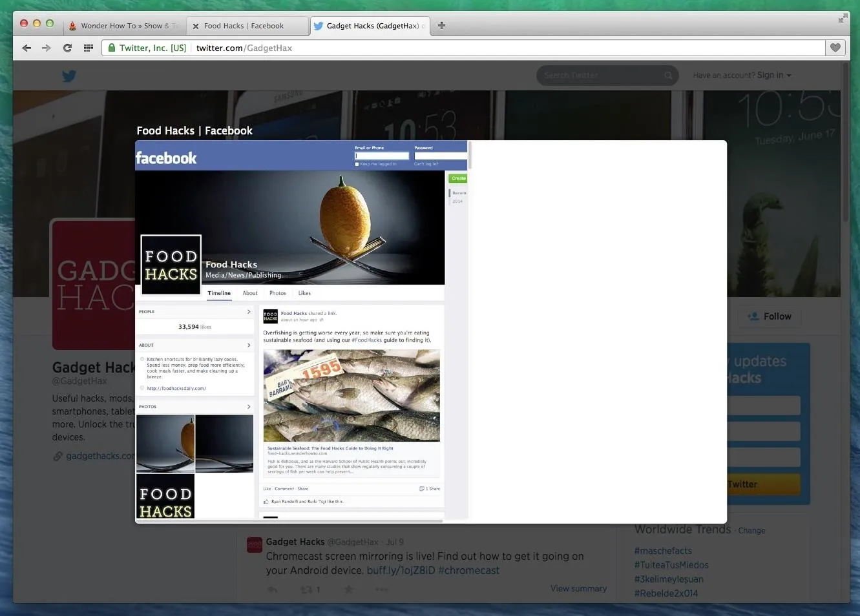This screenshot has width=860, height=616.
Task: Open more options dots on the tweet
Action: (x=382, y=589)
